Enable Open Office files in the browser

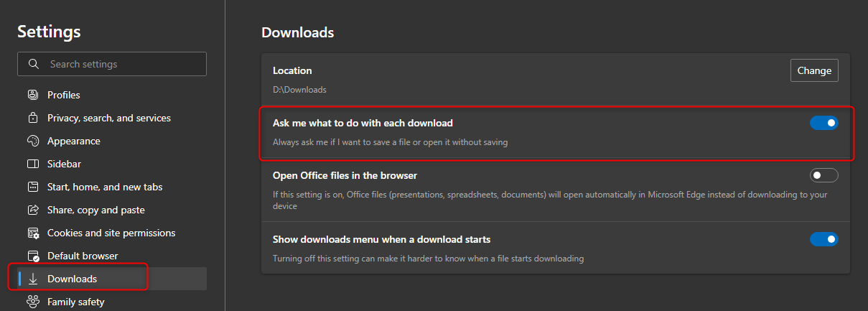823,175
